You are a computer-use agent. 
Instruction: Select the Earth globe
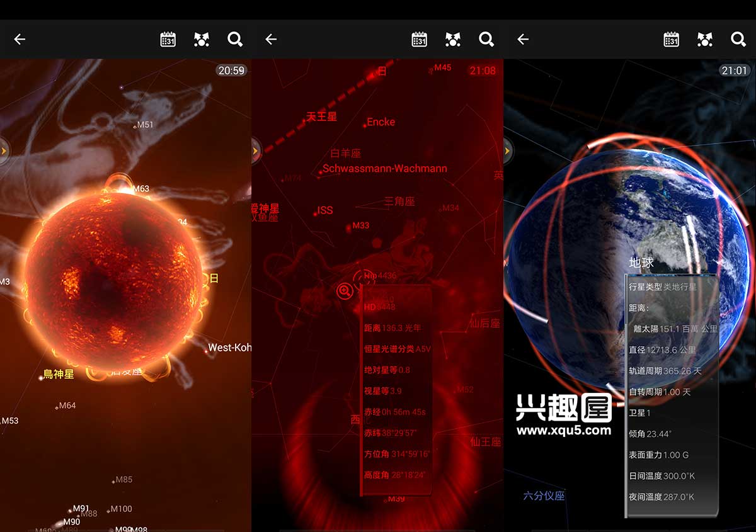pyautogui.click(x=630, y=271)
